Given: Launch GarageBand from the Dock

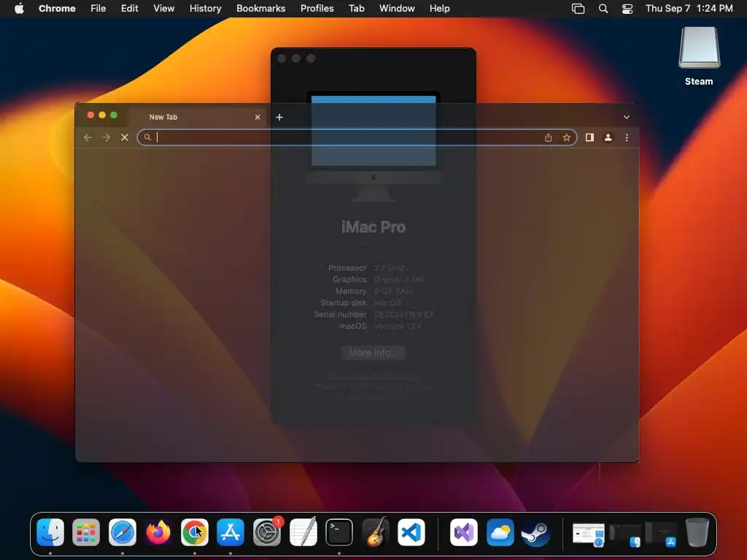Looking at the screenshot, I should 375,532.
